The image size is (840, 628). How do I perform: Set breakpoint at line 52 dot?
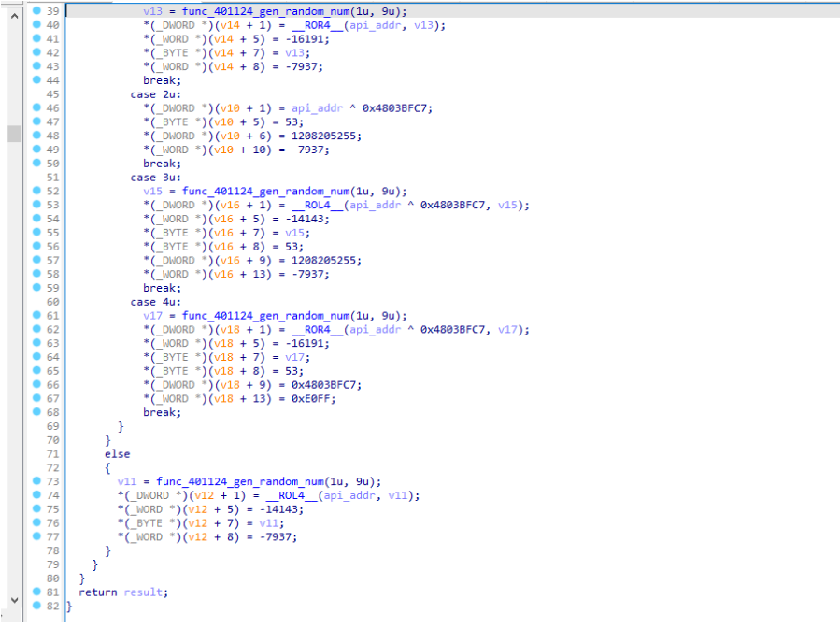pos(36,191)
